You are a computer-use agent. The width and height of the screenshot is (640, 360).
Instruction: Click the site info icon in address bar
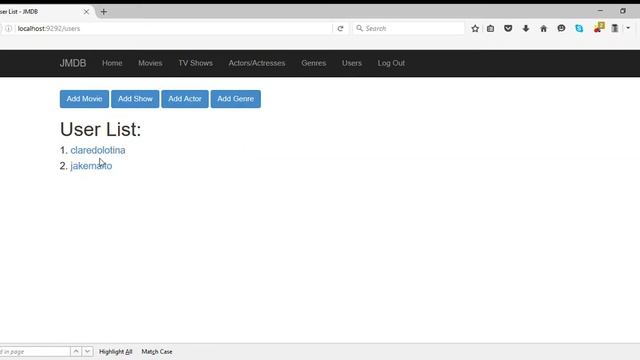9,29
